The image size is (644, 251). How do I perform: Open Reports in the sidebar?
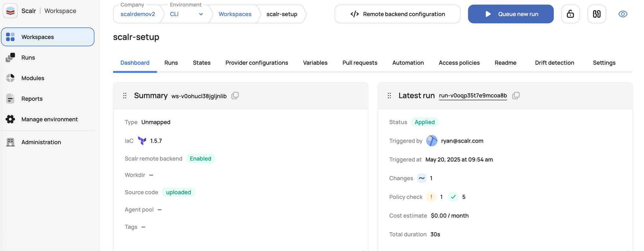tap(48, 99)
